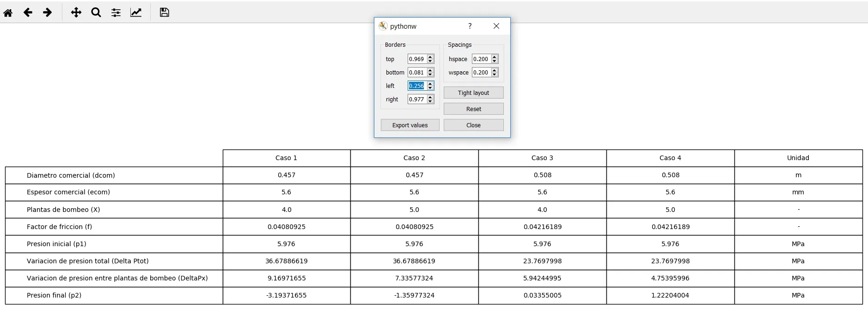Click the Presion final (p2) row label
Screen dimensions: 868x323
(54, 295)
